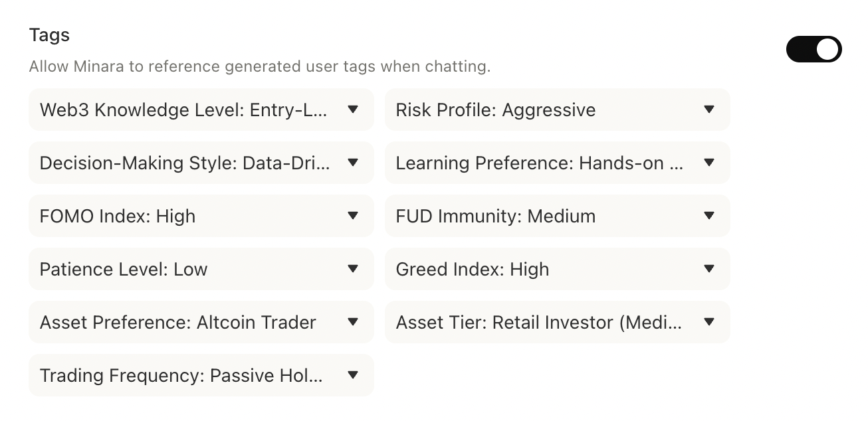Open the Web3 Knowledge Level dropdown
The height and width of the screenshot is (421, 868).
(x=201, y=110)
